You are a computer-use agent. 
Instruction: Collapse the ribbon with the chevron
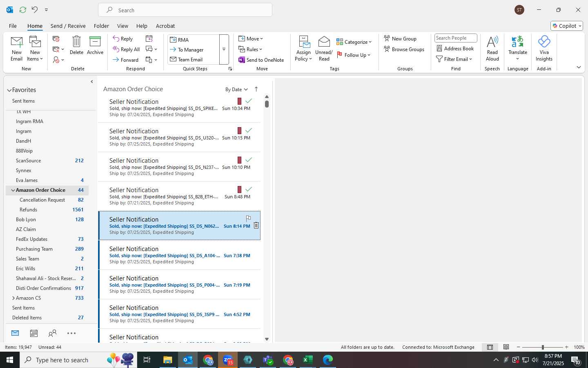tap(579, 67)
